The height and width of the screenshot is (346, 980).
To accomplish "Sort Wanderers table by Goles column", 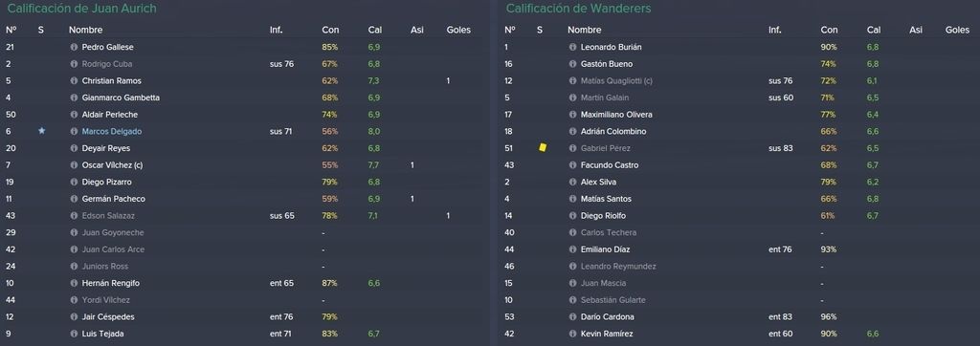I will pos(957,30).
